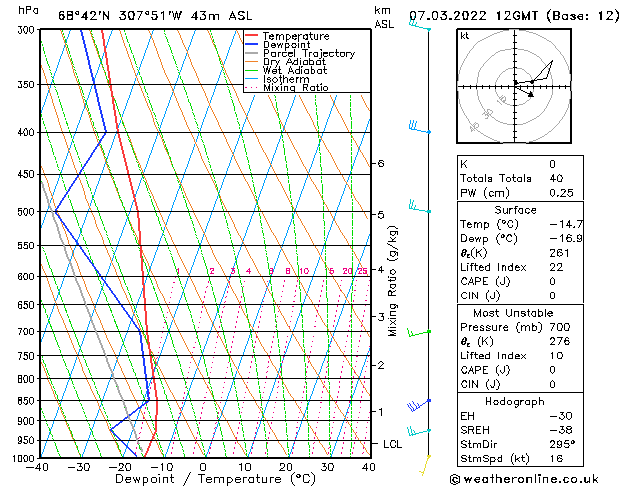629x486 pixels.
Task: Click the Parcel Trajectory legend entry
Action: [300, 53]
